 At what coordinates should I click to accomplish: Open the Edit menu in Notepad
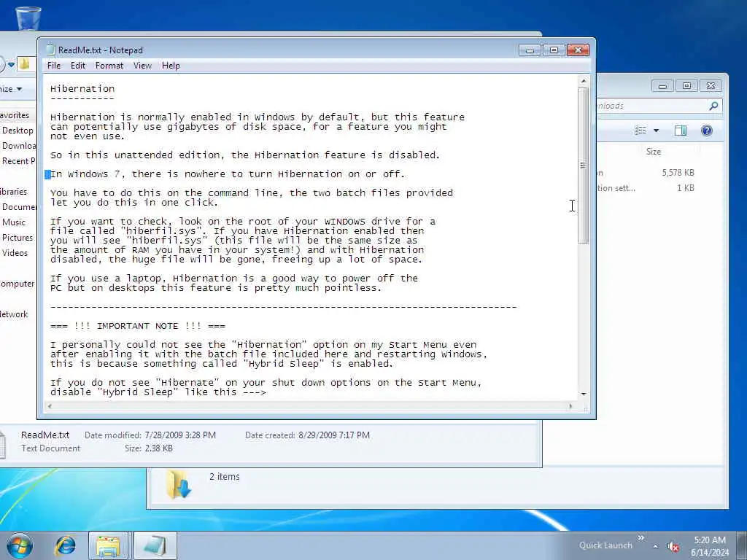point(77,66)
